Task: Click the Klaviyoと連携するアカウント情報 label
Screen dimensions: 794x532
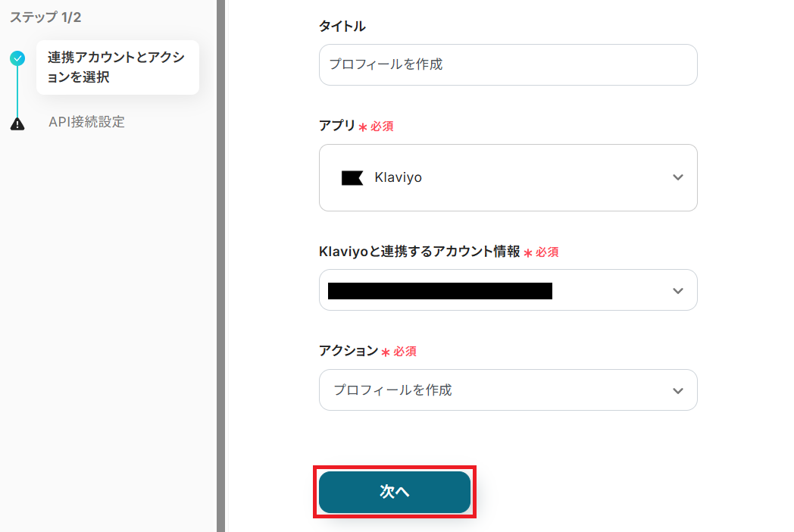Action: coord(420,252)
